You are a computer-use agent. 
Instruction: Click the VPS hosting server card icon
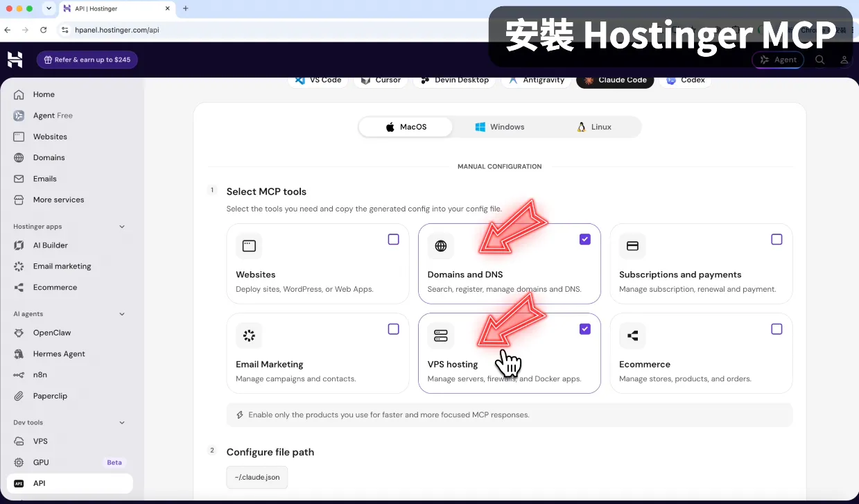pyautogui.click(x=440, y=336)
